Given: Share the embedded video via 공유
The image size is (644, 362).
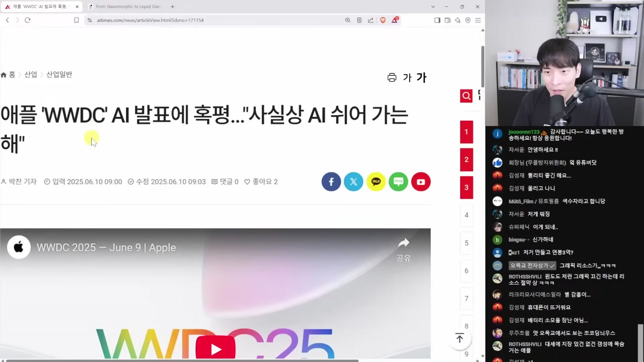Looking at the screenshot, I should coord(403,249).
